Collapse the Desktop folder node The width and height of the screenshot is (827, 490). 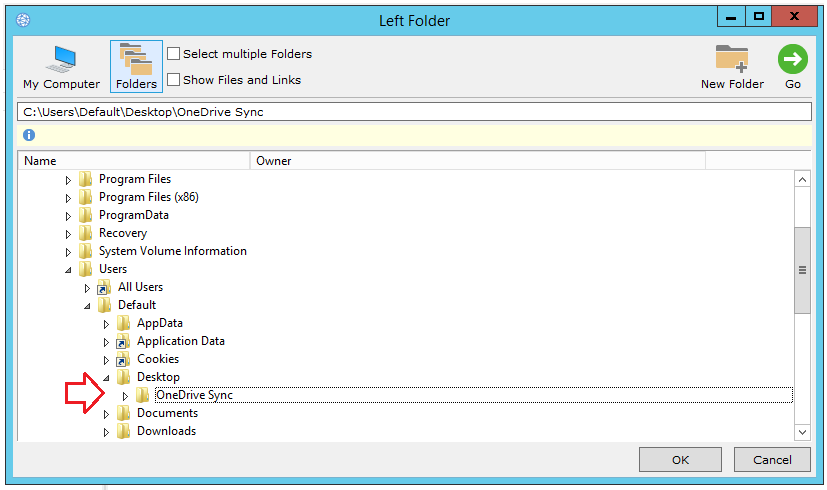click(x=106, y=377)
